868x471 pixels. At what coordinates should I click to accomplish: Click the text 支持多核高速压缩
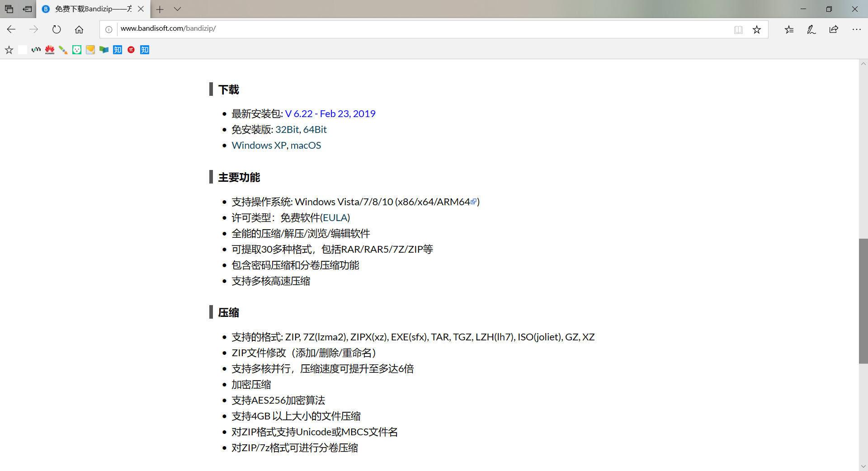[271, 281]
